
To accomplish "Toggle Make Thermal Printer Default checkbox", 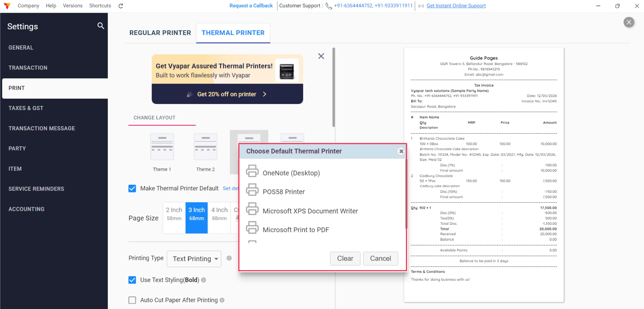I will point(132,188).
